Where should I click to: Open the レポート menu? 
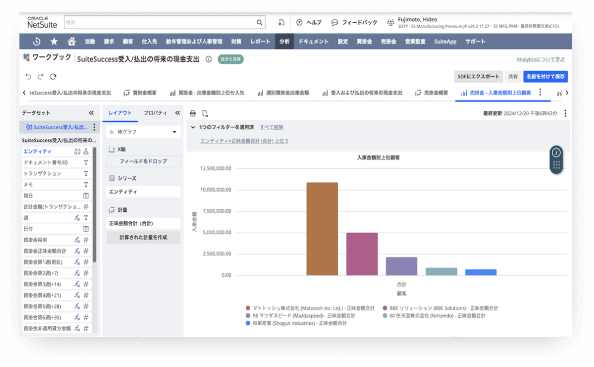click(260, 41)
